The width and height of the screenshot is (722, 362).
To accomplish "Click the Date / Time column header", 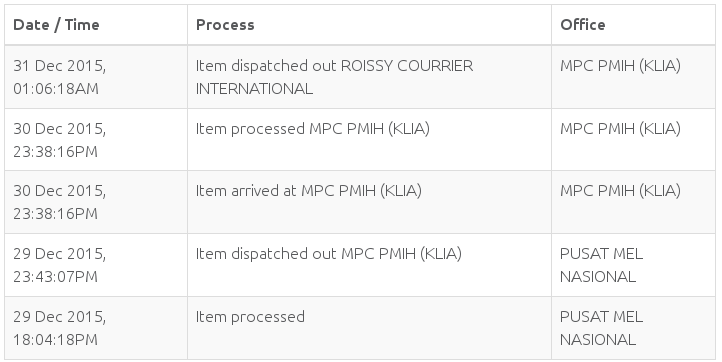I will (x=56, y=25).
